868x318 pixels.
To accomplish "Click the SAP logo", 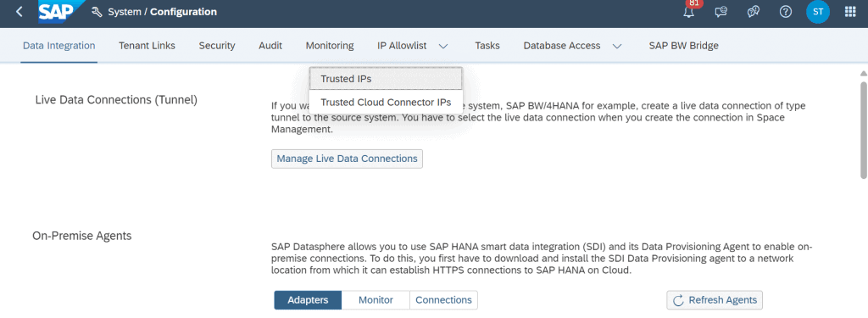I will 55,12.
